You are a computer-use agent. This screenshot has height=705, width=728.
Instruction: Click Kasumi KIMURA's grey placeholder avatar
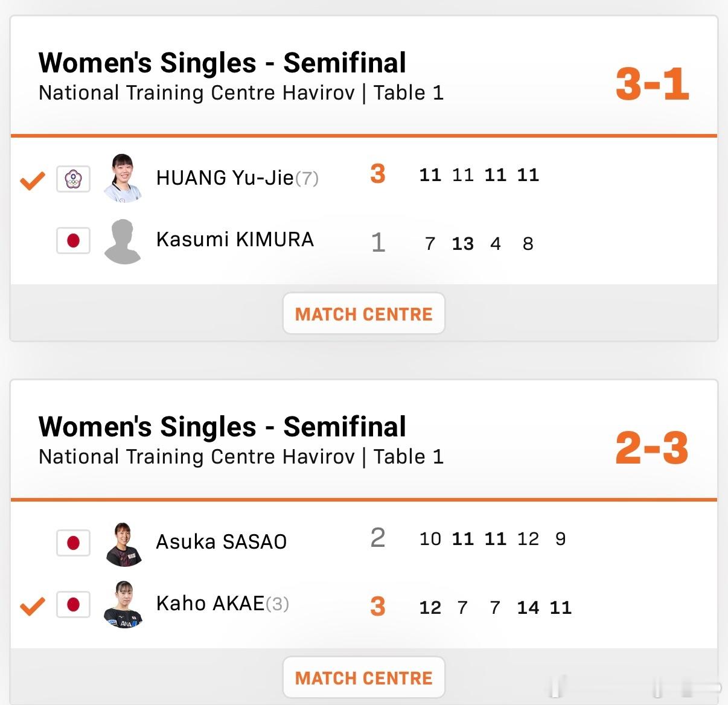click(123, 241)
